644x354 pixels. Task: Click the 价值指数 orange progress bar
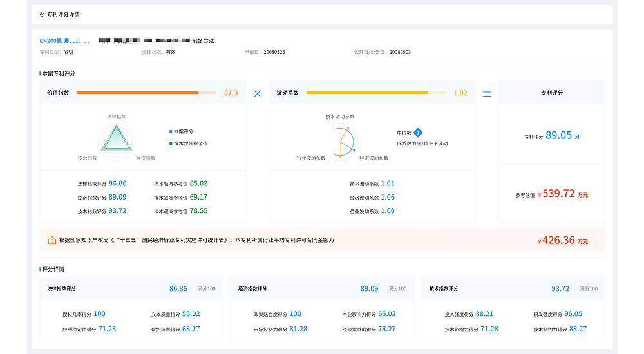pos(147,93)
